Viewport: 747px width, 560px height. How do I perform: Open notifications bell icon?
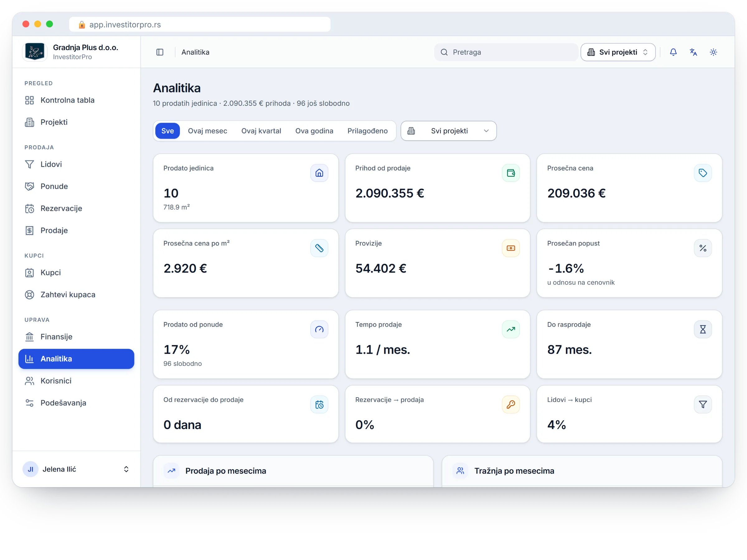pyautogui.click(x=673, y=52)
